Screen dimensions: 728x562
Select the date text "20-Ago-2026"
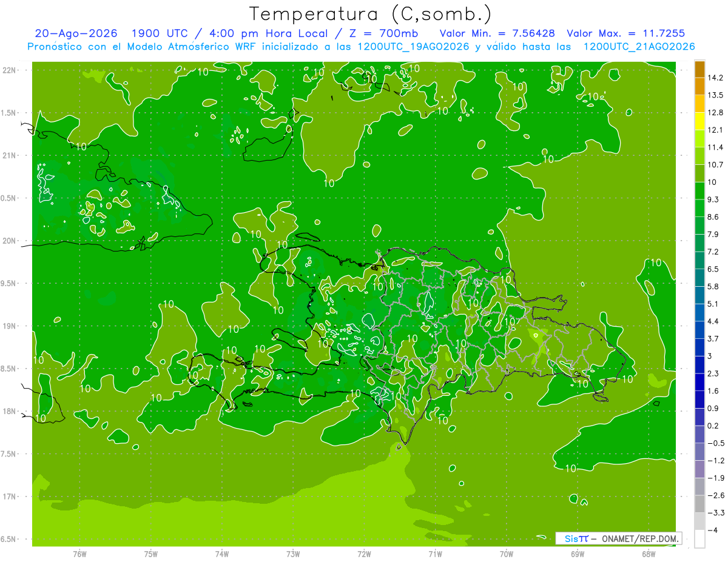point(76,33)
